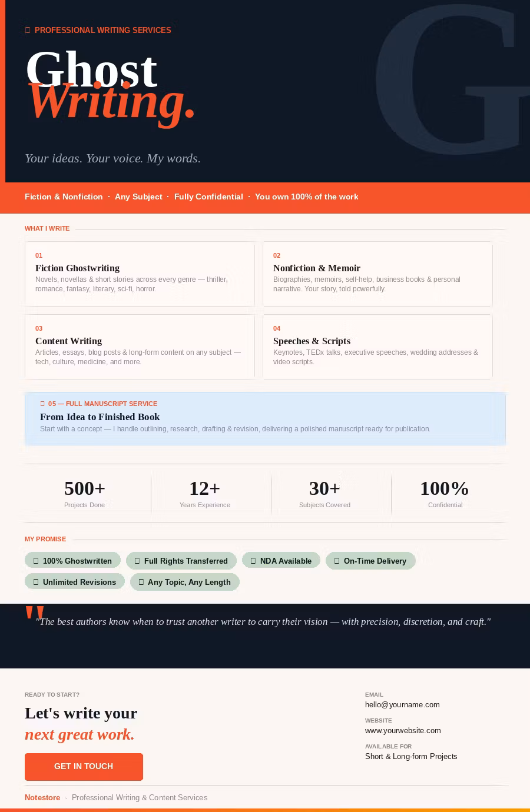Click the From Idea to Finished Book banner
The height and width of the screenshot is (812, 530).
click(265, 419)
